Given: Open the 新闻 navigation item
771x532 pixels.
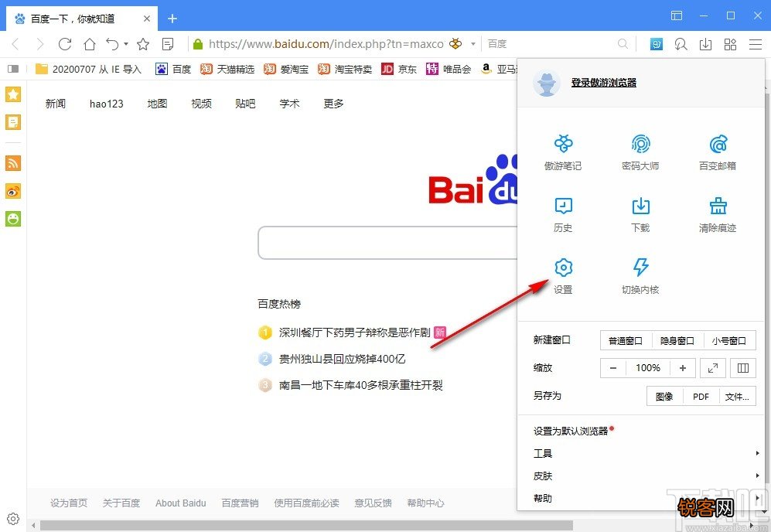Looking at the screenshot, I should tap(56, 104).
